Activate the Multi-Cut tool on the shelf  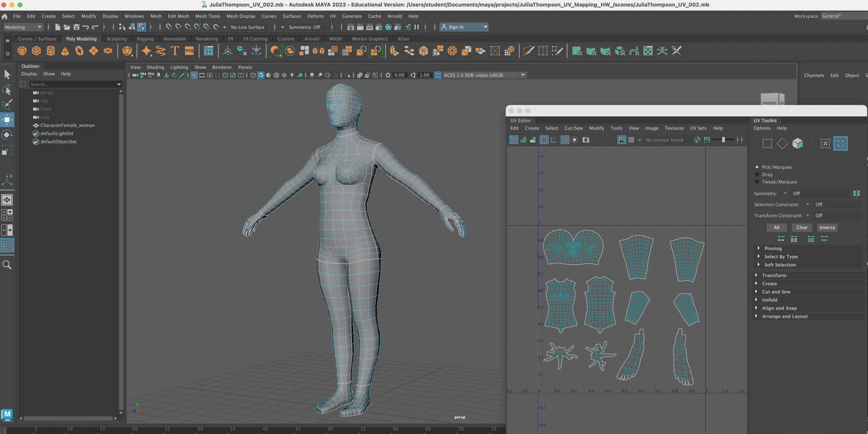[528, 51]
